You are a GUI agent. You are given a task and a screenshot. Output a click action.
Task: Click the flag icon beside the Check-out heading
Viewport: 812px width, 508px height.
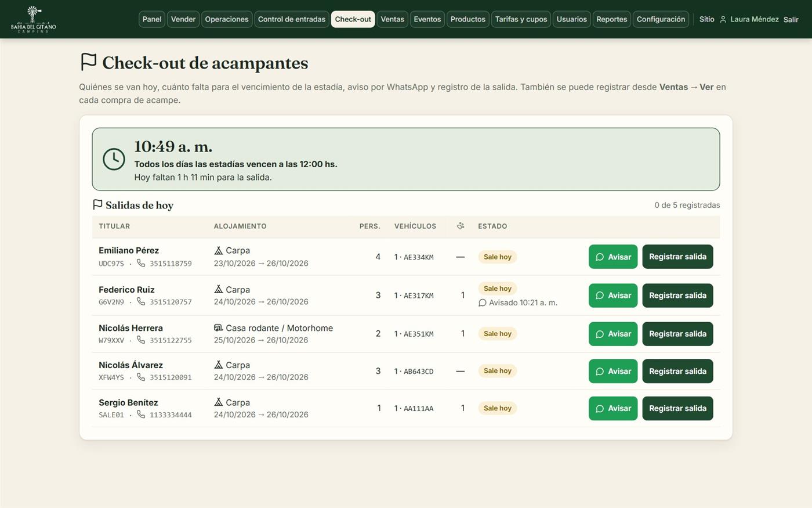tap(88, 62)
